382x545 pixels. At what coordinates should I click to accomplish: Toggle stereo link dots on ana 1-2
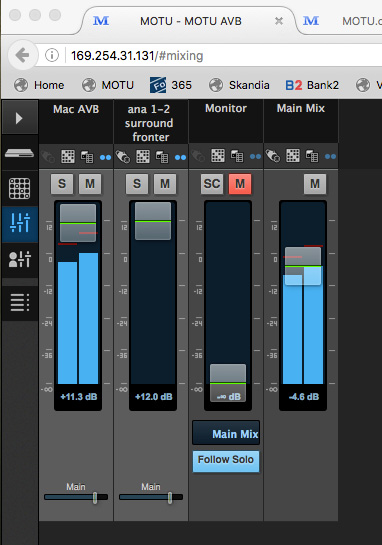[180, 157]
